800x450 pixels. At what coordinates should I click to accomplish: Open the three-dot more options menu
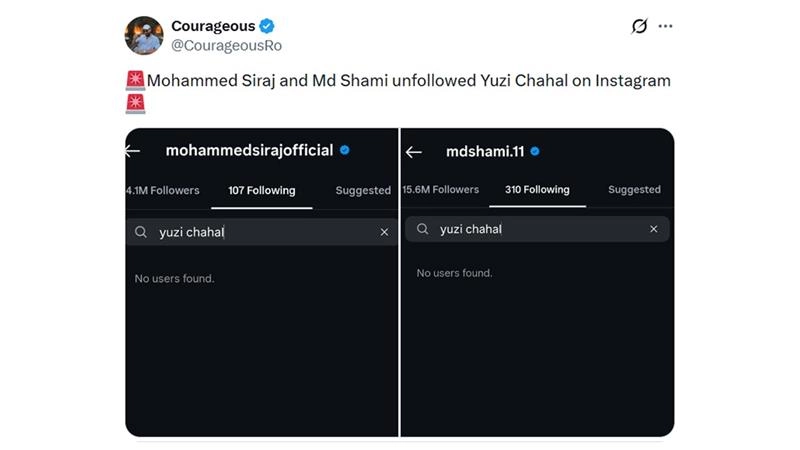click(x=666, y=26)
